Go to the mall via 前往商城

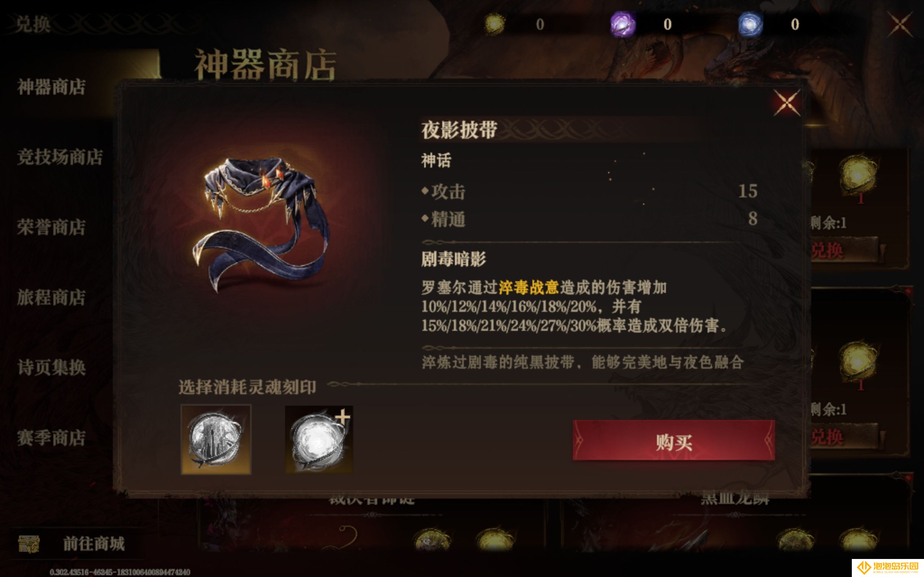coord(94,543)
